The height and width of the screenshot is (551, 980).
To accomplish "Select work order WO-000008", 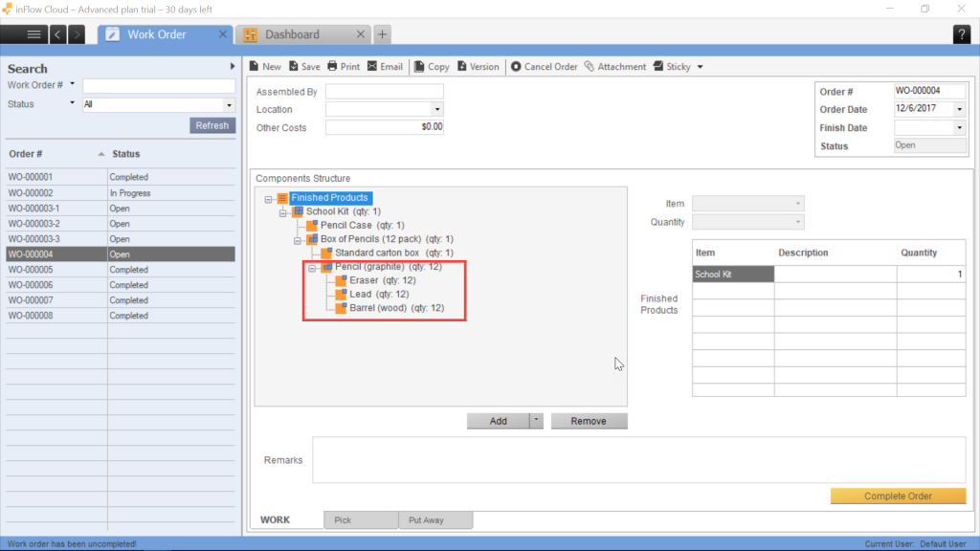I will pos(121,316).
